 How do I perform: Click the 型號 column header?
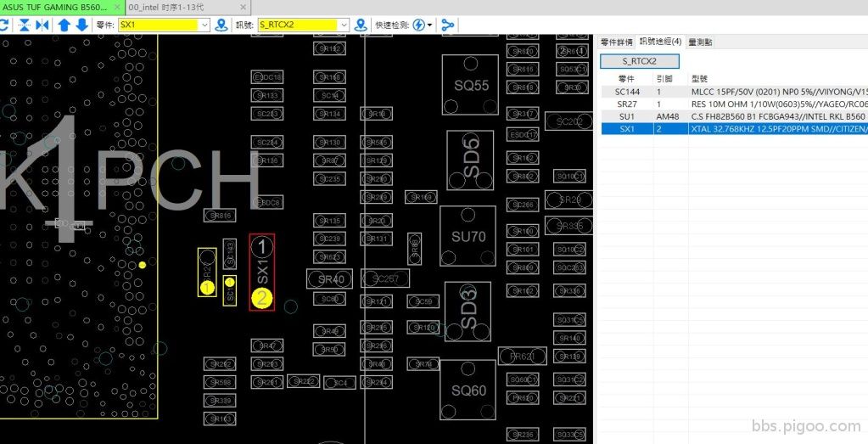click(x=700, y=79)
